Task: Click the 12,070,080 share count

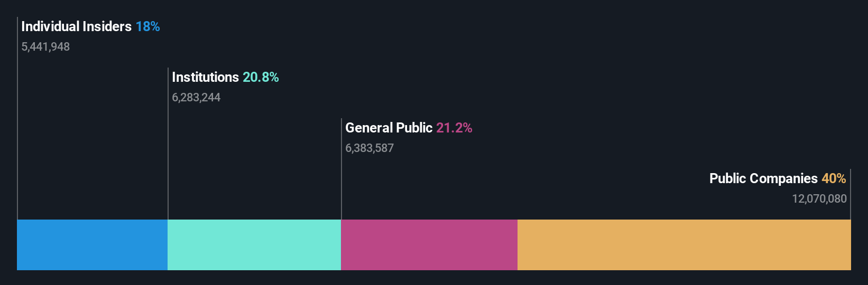Action: pos(819,198)
